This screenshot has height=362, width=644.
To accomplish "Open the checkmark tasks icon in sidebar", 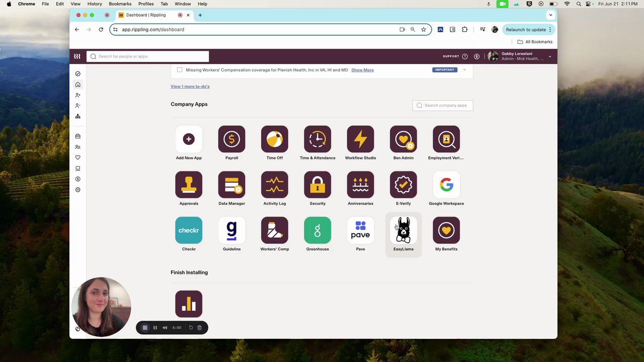I will click(x=77, y=74).
